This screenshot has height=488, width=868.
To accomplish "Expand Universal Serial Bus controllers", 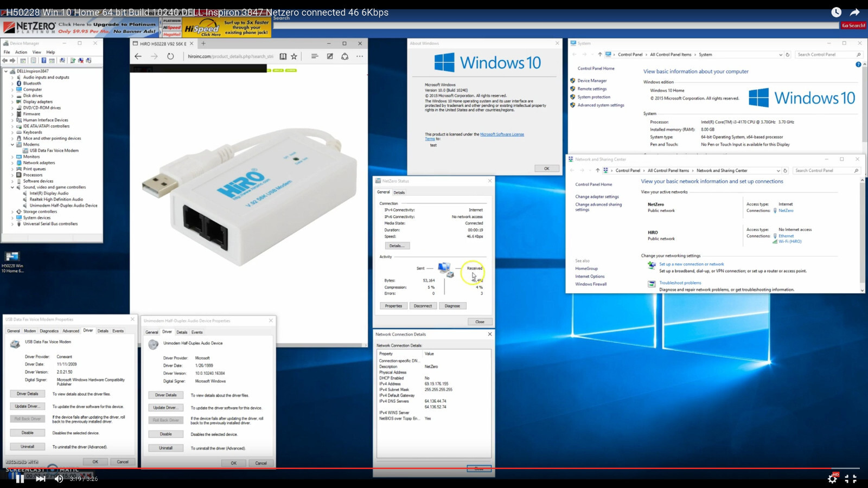I will 12,223.
